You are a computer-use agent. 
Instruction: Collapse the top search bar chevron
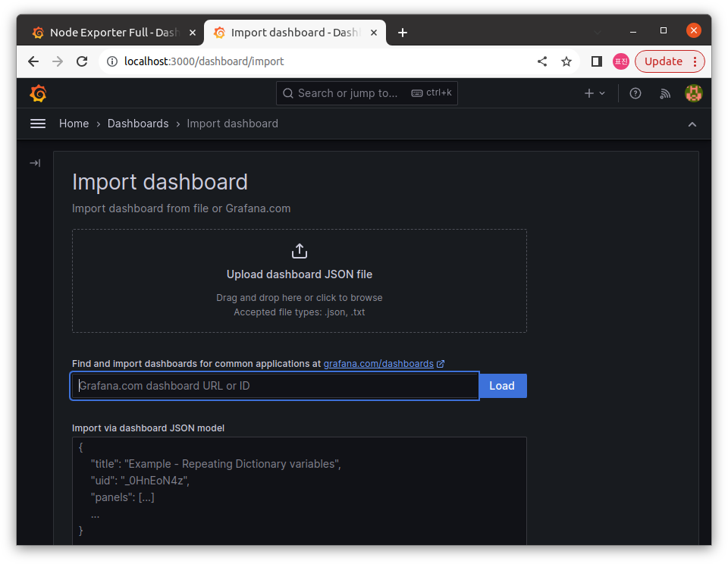[692, 124]
